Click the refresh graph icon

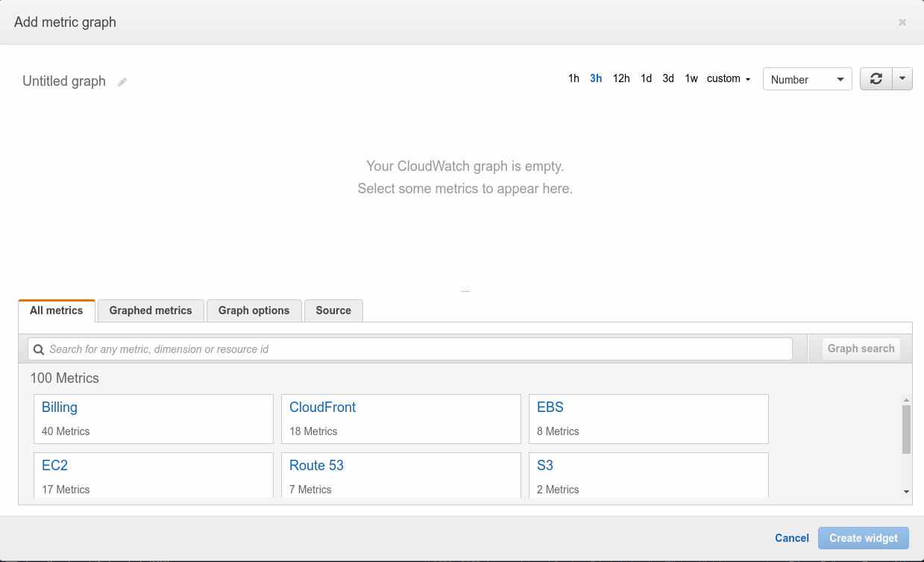coord(876,79)
